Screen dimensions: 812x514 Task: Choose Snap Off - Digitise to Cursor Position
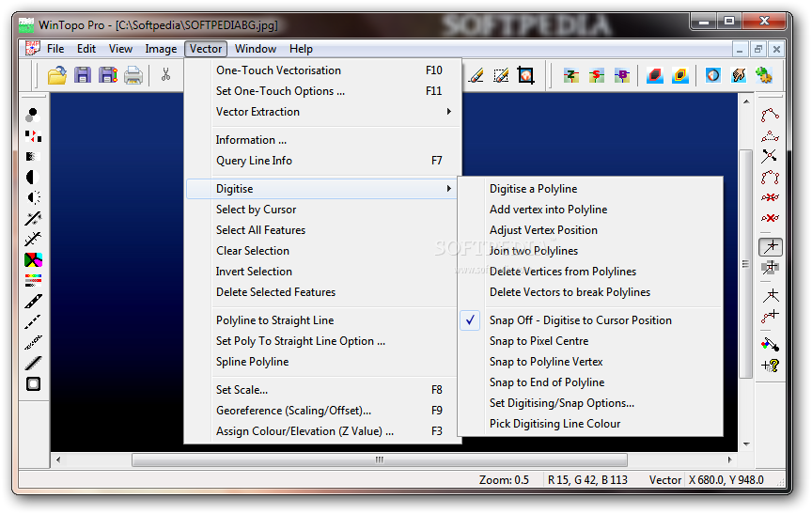pyautogui.click(x=590, y=320)
